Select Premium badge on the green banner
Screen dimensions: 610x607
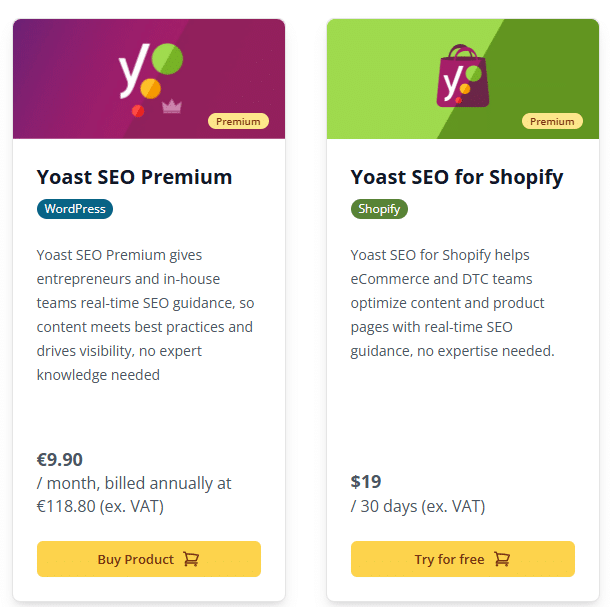pyautogui.click(x=552, y=121)
